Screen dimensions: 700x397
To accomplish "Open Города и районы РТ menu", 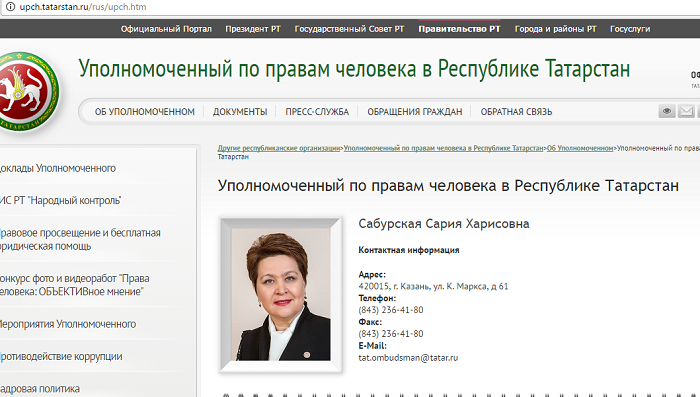I will point(555,29).
